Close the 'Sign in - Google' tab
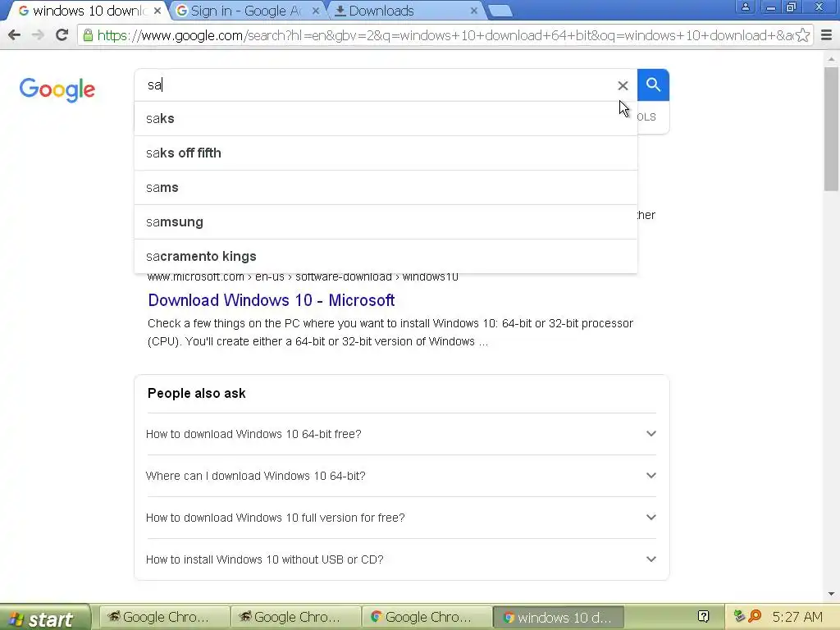This screenshot has width=840, height=630. 316,11
